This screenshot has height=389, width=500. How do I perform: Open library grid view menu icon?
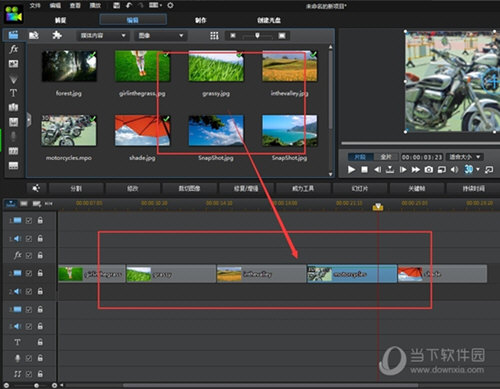[214, 35]
